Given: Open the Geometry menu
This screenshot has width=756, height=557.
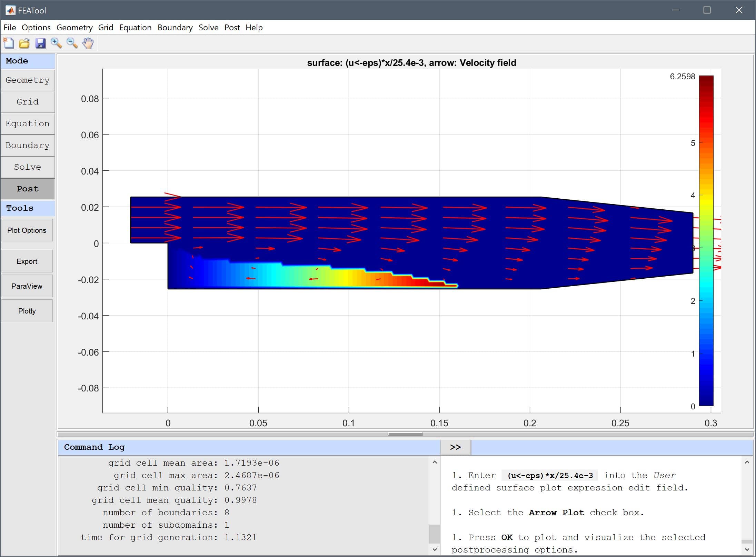Looking at the screenshot, I should (74, 28).
